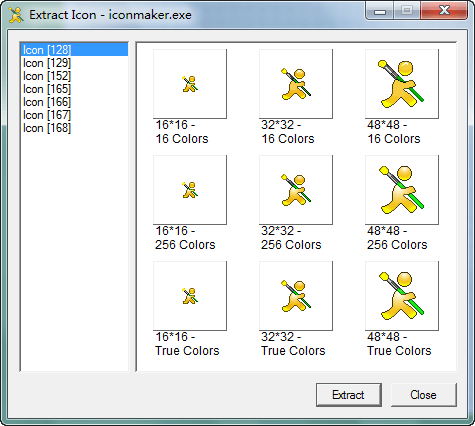Minimize the Extract Icon window

pos(380,11)
